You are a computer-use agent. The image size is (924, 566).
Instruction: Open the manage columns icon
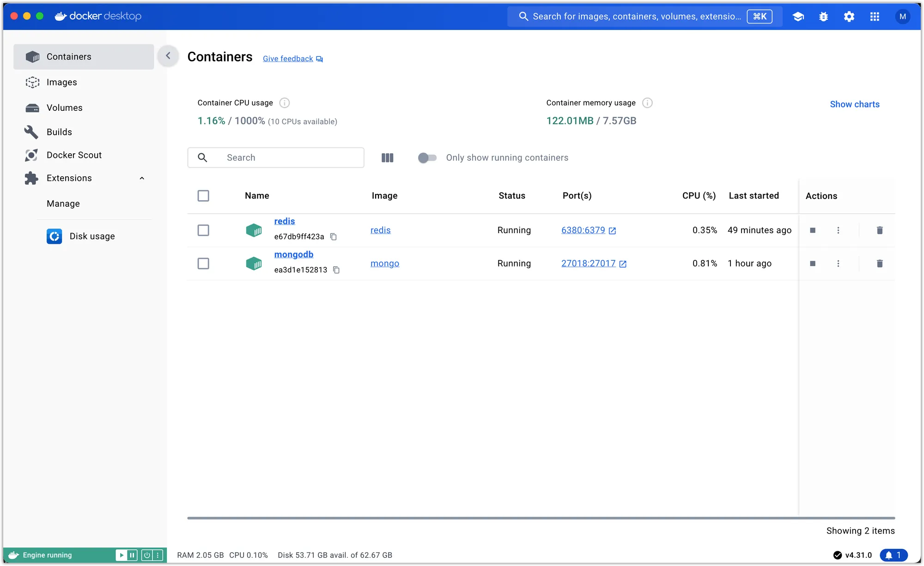point(387,158)
